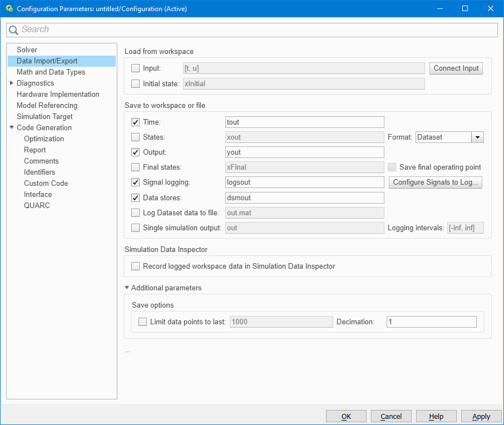The width and height of the screenshot is (504, 425).
Task: Click the Connect Input button
Action: (x=456, y=68)
